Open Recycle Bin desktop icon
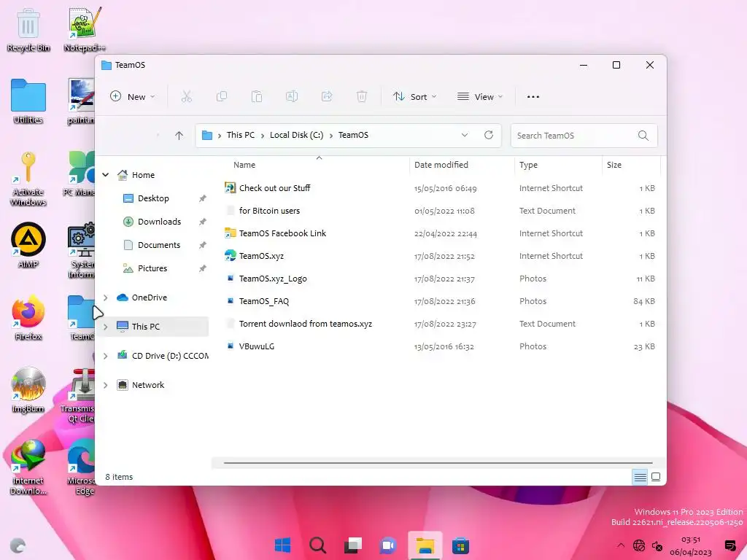 [x=28, y=30]
